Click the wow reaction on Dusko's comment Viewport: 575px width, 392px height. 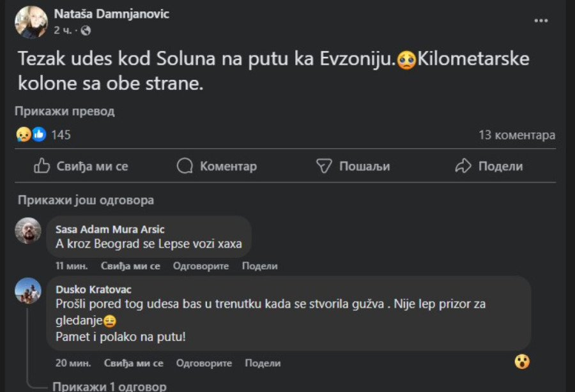[522, 362]
